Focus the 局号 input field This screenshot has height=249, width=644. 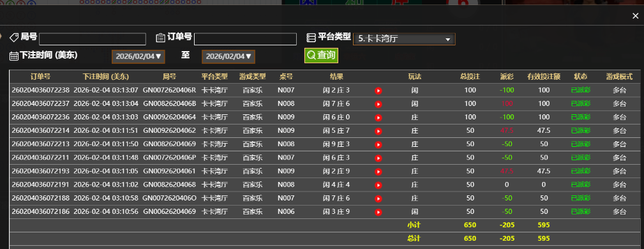[93, 39]
